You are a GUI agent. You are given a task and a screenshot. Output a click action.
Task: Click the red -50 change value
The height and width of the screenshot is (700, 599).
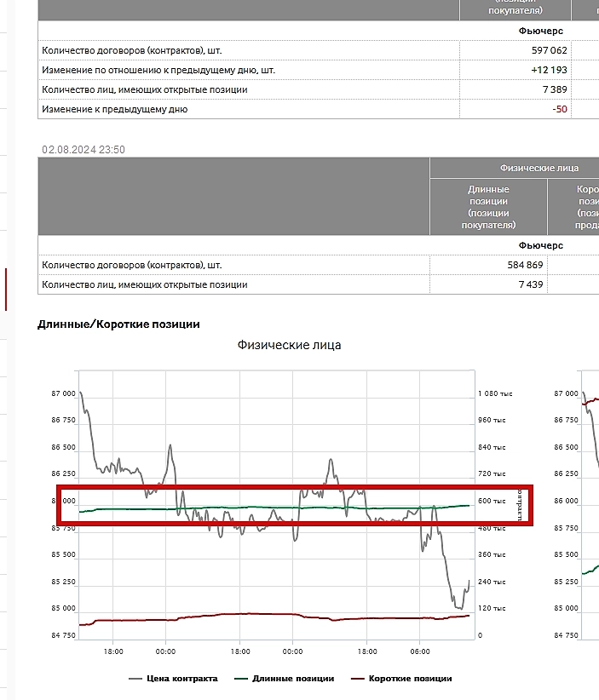point(559,109)
